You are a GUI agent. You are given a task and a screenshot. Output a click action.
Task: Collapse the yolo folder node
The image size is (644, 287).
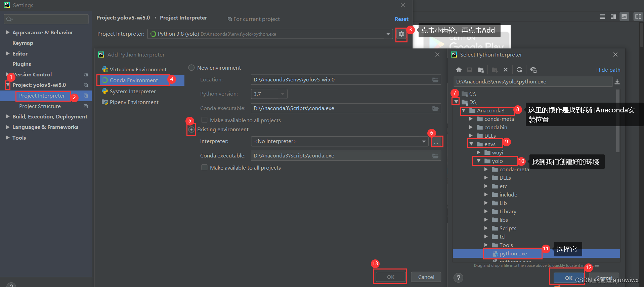click(478, 161)
